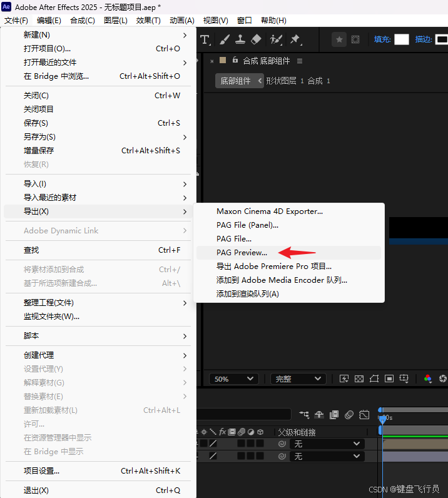448x498 pixels.
Task: Expand the 导入(I) submenu
Action: click(x=98, y=184)
